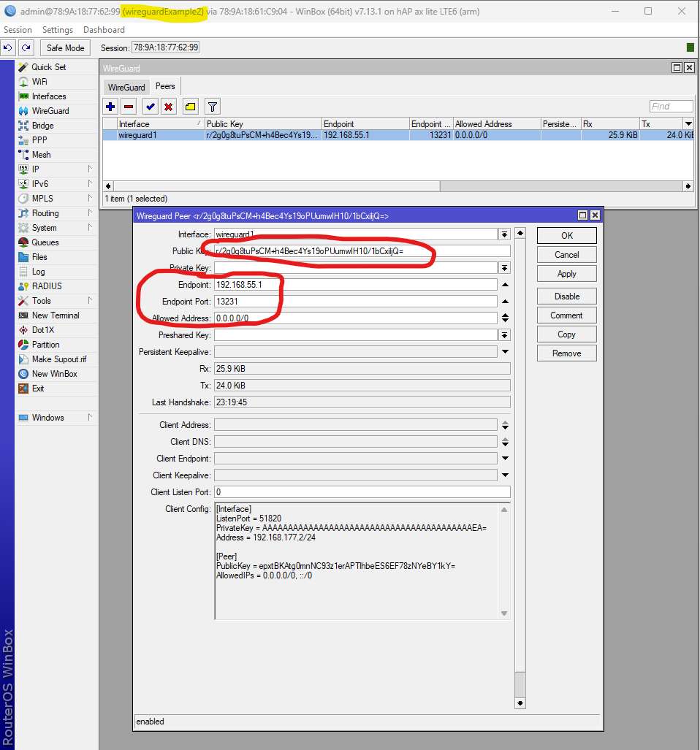Open the Settings menu

pyautogui.click(x=58, y=30)
